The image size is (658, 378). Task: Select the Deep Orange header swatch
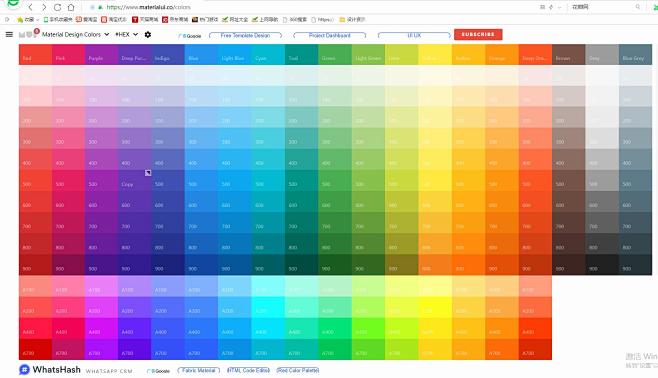coord(535,55)
